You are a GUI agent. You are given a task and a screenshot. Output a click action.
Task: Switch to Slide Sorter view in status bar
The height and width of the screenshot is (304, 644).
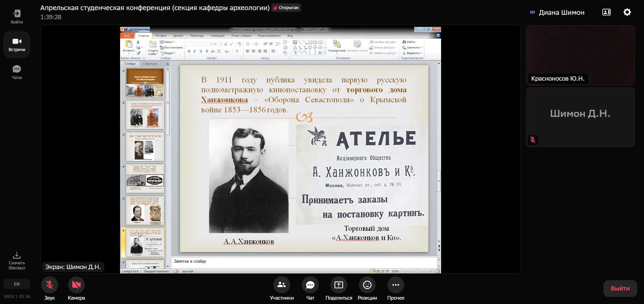tap(378, 271)
